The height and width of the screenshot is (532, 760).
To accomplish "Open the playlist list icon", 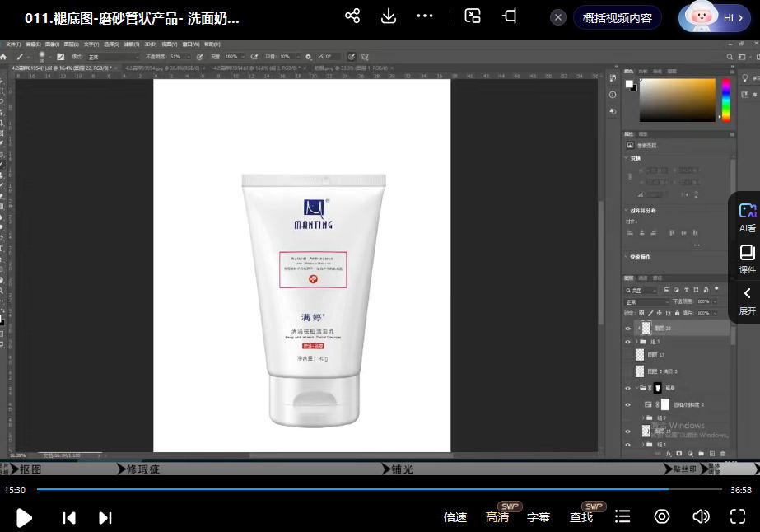I will (x=623, y=516).
